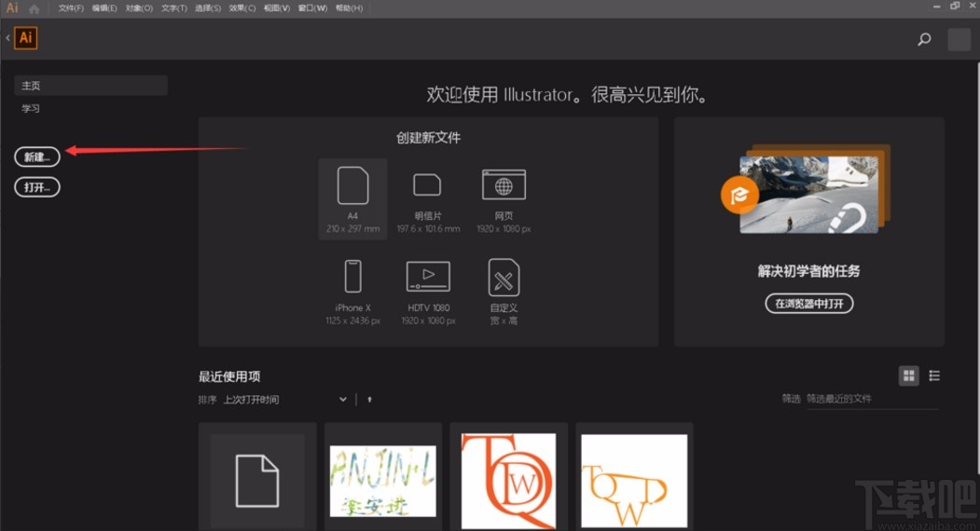Viewport: 980px width, 531px height.
Task: Select the iPhone X preset icon
Action: click(353, 276)
